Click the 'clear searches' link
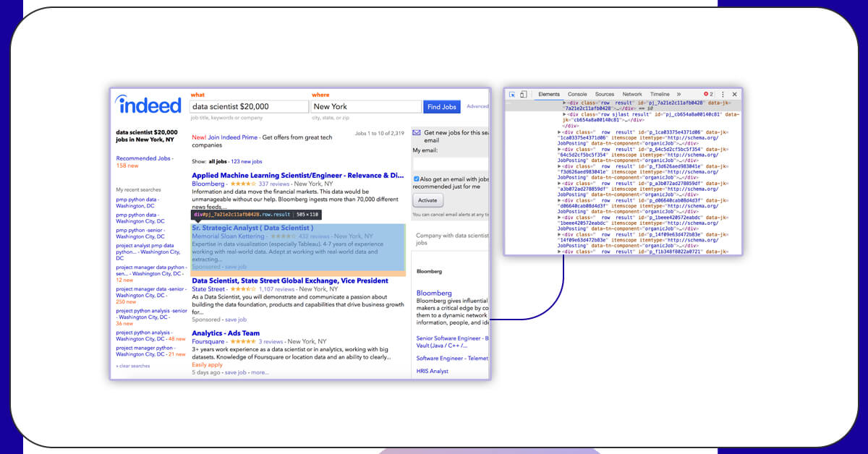This screenshot has width=868, height=454. coord(135,366)
